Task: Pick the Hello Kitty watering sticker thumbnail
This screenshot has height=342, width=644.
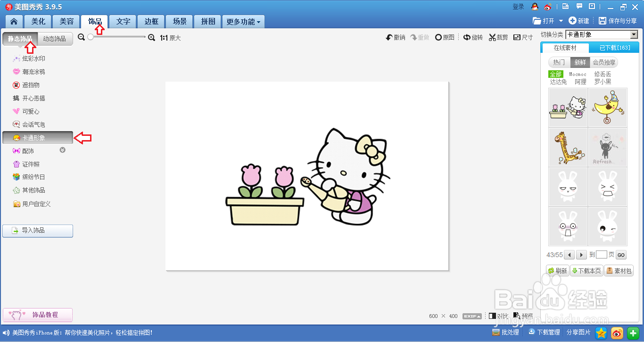Action: click(x=568, y=108)
